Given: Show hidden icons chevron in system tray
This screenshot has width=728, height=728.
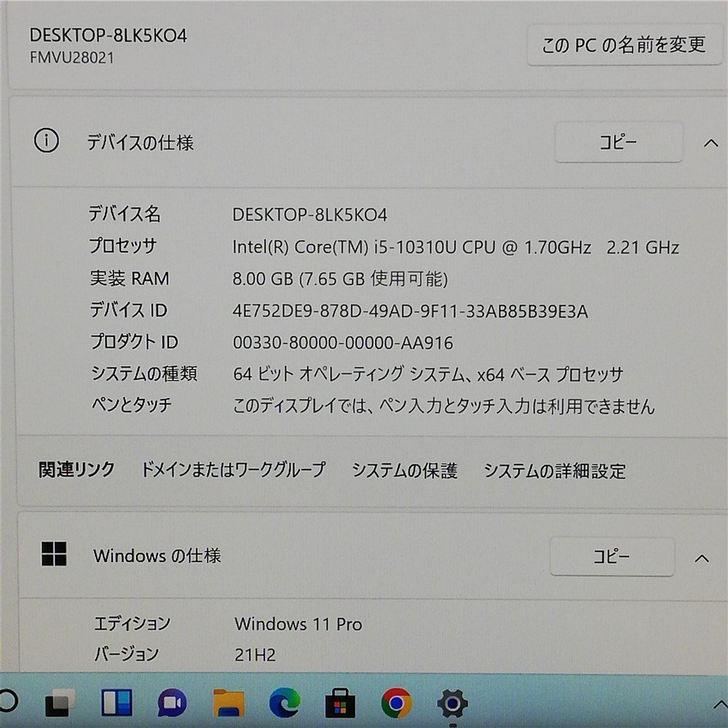Looking at the screenshot, I should [720, 704].
